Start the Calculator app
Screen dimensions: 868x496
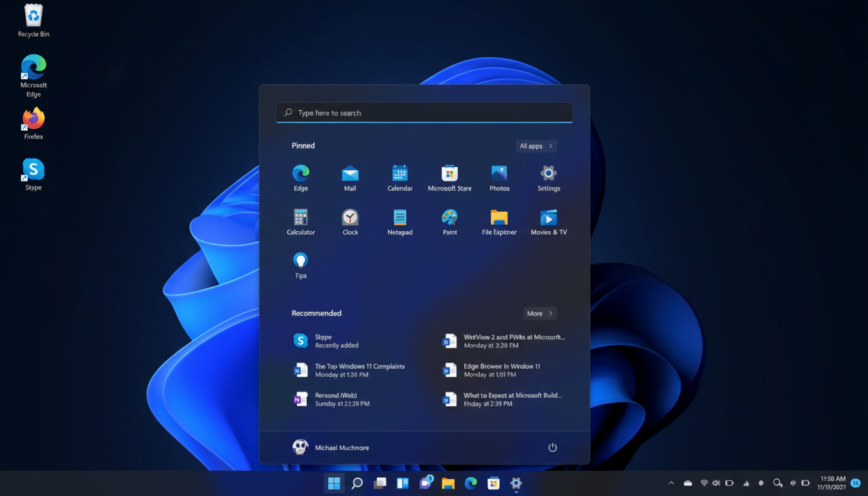pos(300,218)
